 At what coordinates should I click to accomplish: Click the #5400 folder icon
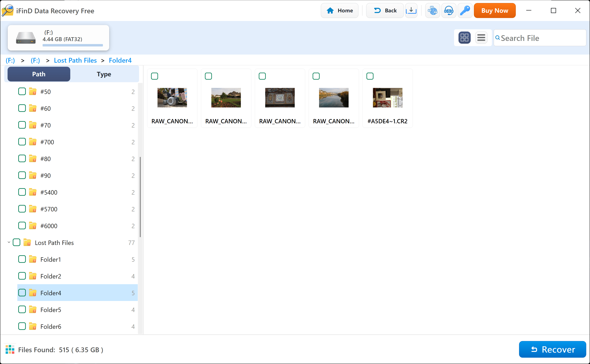(33, 192)
